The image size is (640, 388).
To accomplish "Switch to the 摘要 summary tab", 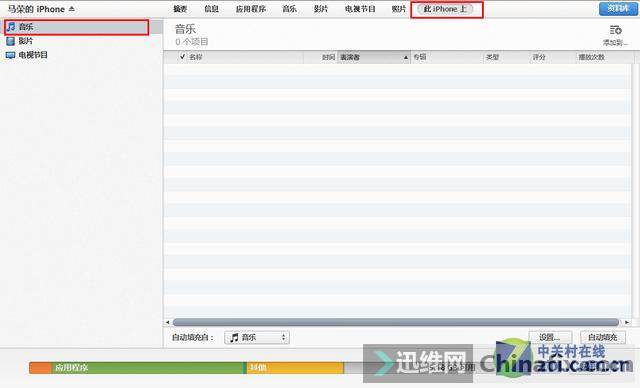I will click(x=180, y=9).
